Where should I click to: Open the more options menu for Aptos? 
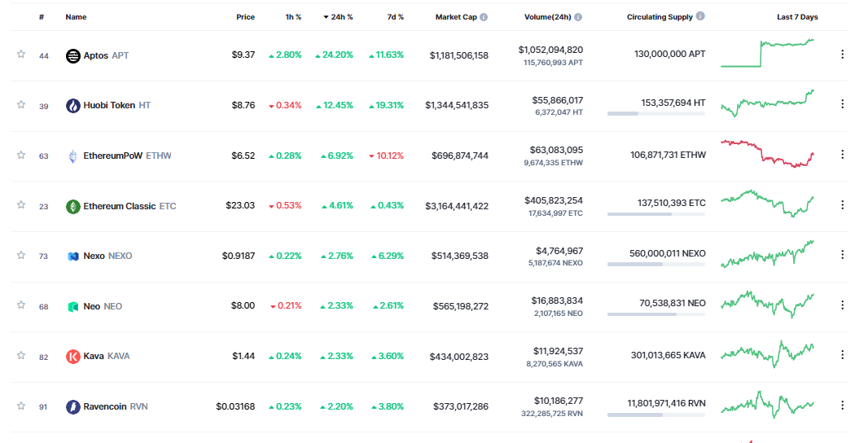842,55
